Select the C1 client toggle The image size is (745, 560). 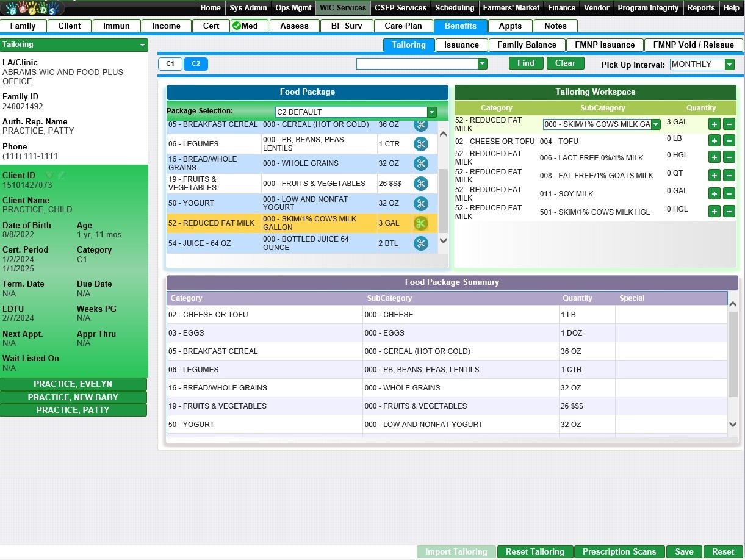pyautogui.click(x=170, y=63)
